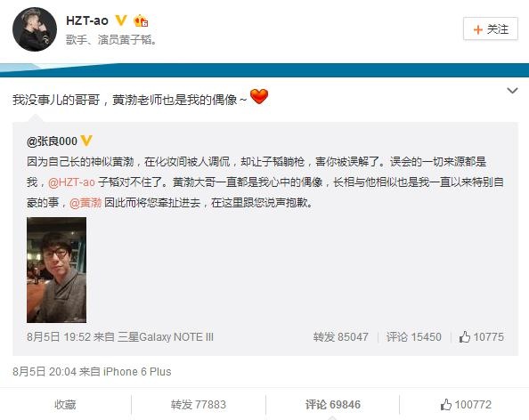This screenshot has height=420, width=529.
Task: Open the 转发 77883 repost tab
Action: (199, 405)
